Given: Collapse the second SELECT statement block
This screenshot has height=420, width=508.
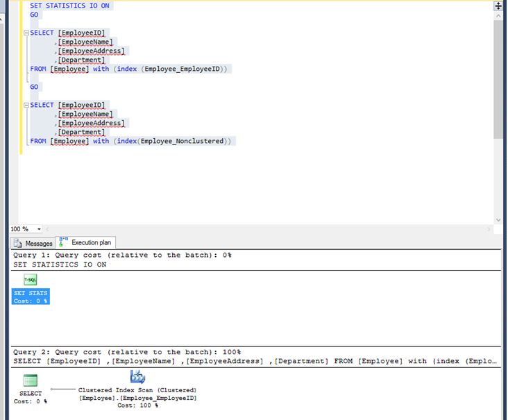Looking at the screenshot, I should pyautogui.click(x=26, y=105).
